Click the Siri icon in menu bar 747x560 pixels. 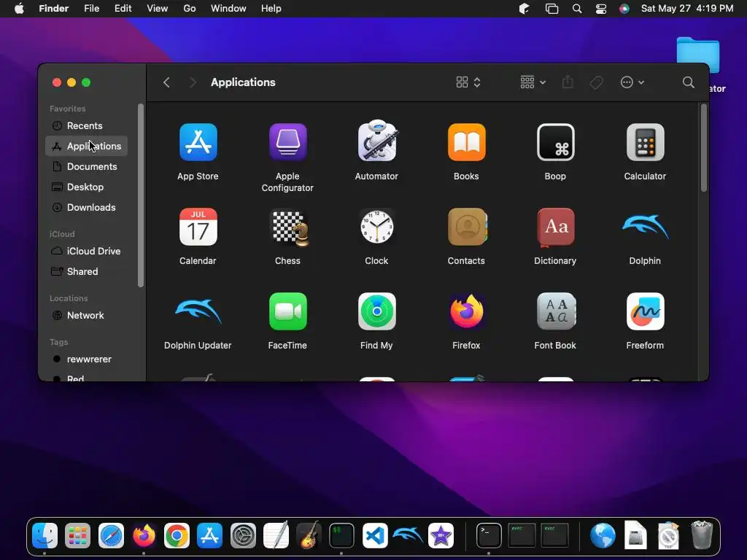coord(624,9)
